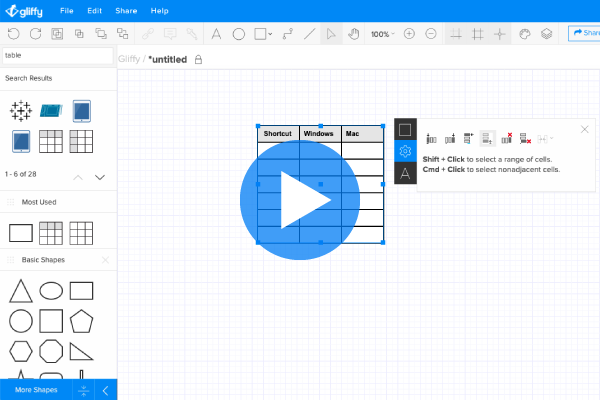Click the shape search field containing 'table'
600x400 pixels.
pos(56,55)
